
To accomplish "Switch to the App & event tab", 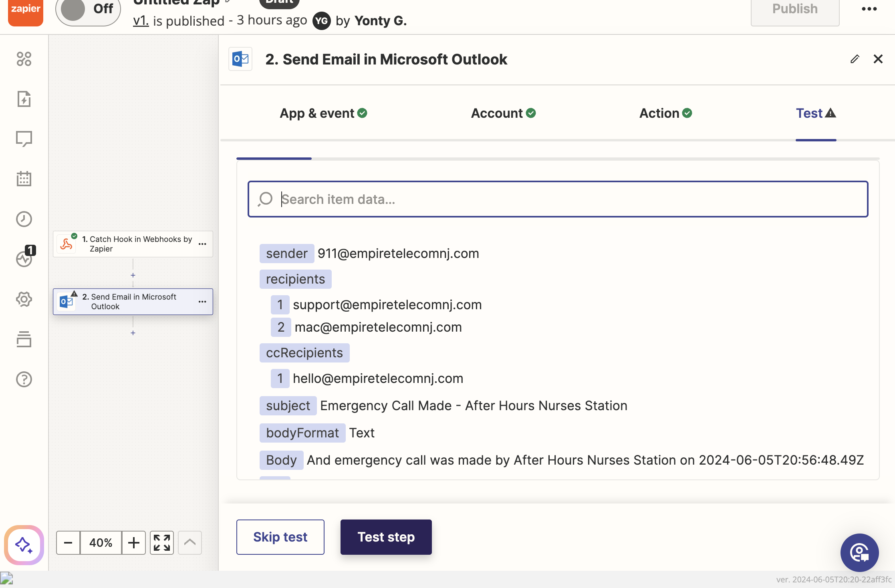I will coord(323,113).
